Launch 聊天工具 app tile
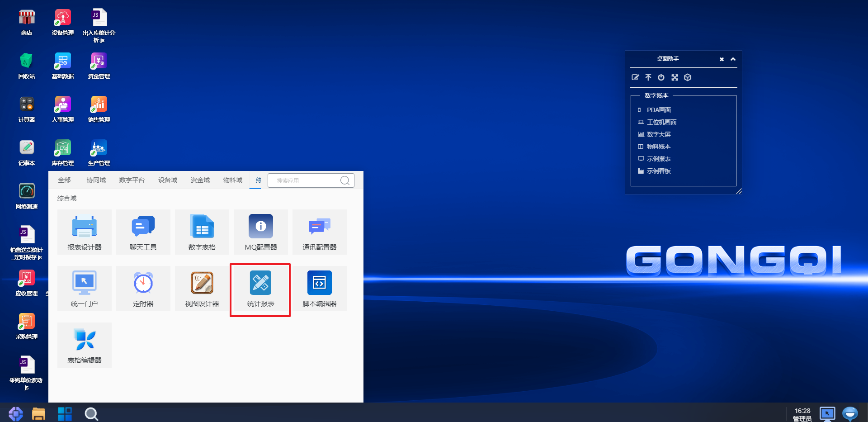This screenshot has width=868, height=422. (x=143, y=232)
